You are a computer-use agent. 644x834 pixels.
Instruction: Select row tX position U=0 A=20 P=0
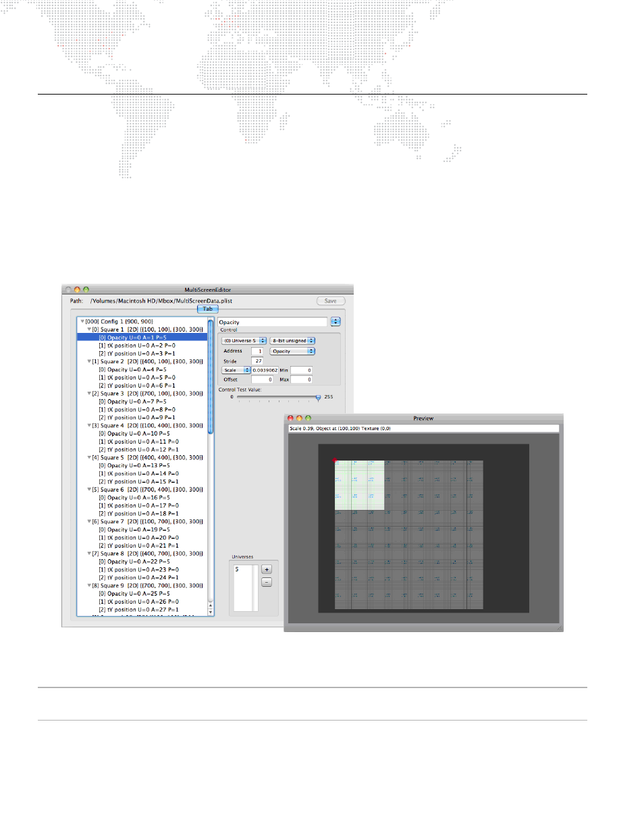(x=142, y=538)
